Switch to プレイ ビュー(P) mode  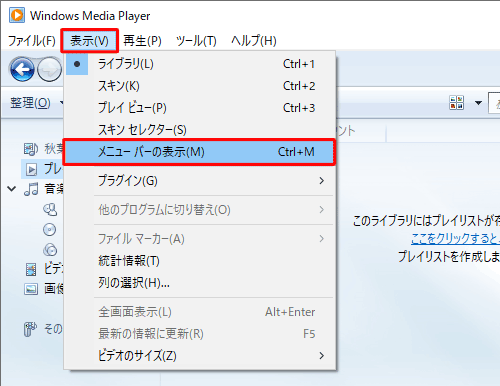[199, 108]
